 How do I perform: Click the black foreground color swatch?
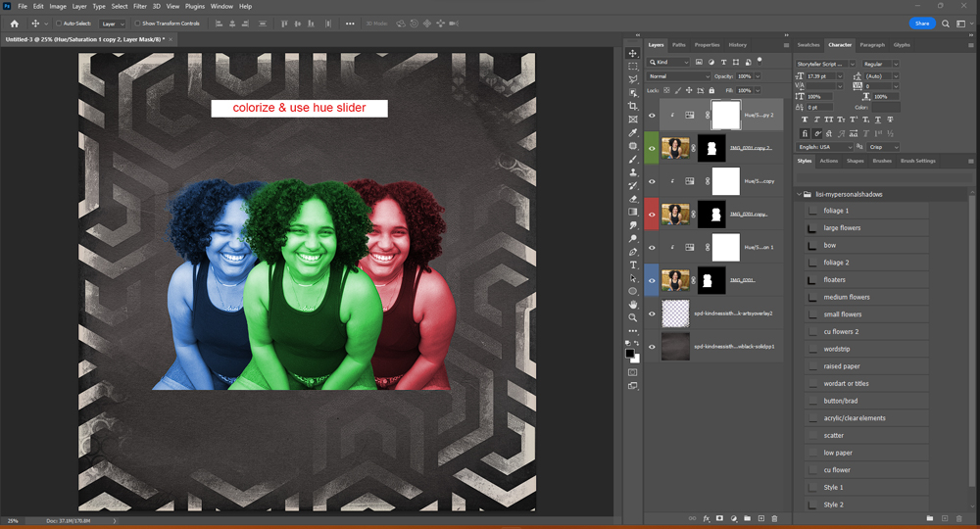630,354
